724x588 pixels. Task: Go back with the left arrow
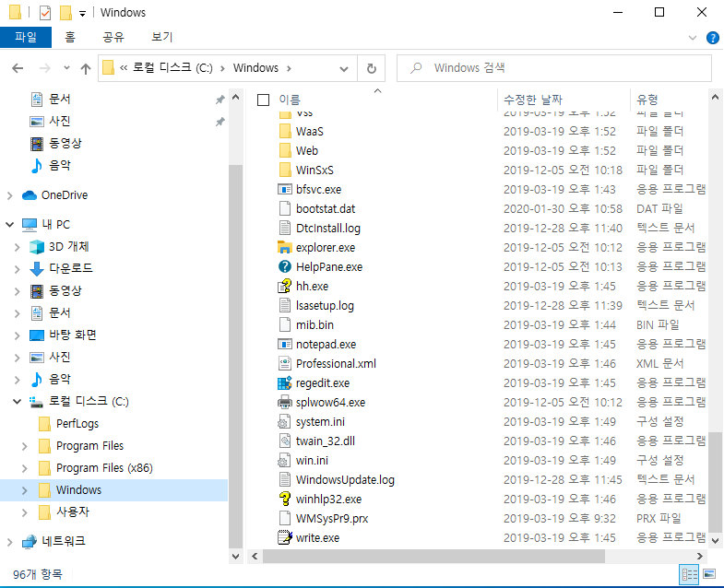point(18,69)
